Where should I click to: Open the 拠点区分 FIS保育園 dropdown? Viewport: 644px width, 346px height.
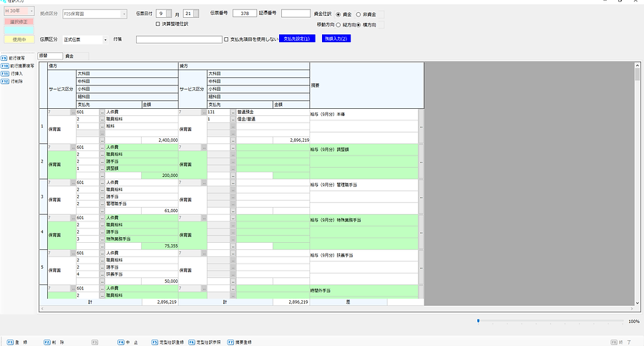coord(124,14)
